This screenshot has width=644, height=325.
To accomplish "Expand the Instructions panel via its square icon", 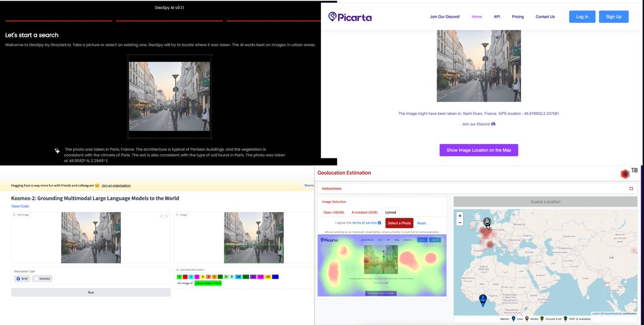I will click(631, 189).
